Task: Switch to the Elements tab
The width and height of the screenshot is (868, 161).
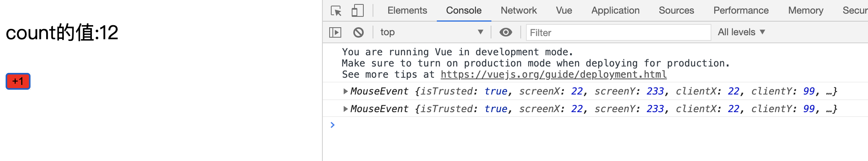Action: pyautogui.click(x=407, y=10)
